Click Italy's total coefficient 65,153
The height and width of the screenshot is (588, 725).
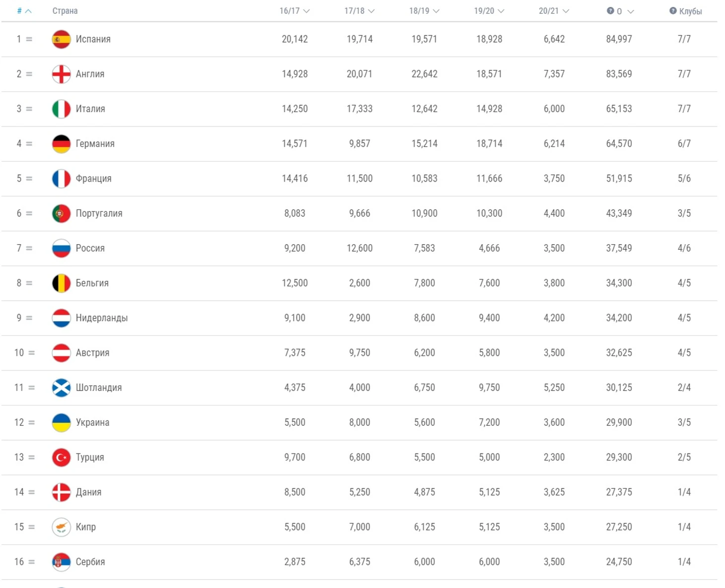pos(619,109)
